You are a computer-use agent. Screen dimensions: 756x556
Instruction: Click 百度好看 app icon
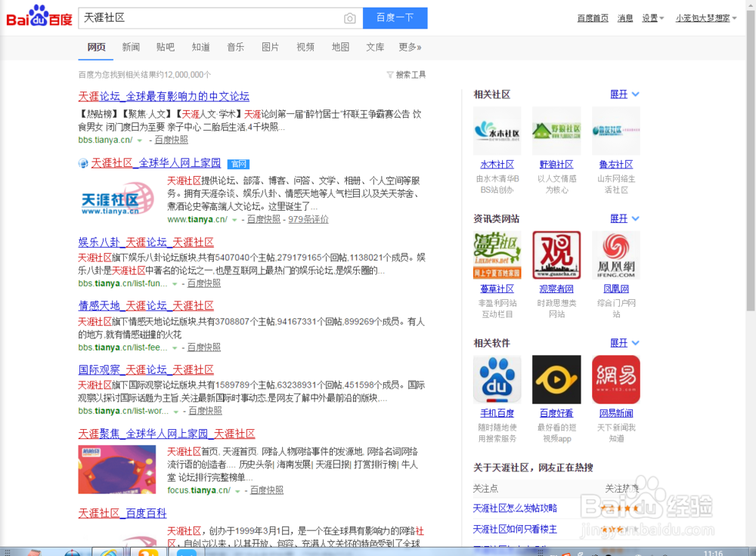click(x=556, y=380)
